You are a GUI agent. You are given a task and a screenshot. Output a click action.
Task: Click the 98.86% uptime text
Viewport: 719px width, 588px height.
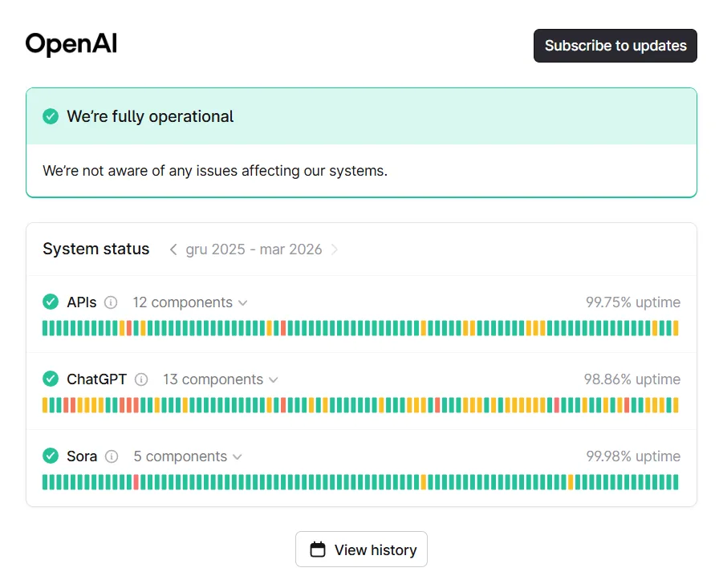coord(632,379)
